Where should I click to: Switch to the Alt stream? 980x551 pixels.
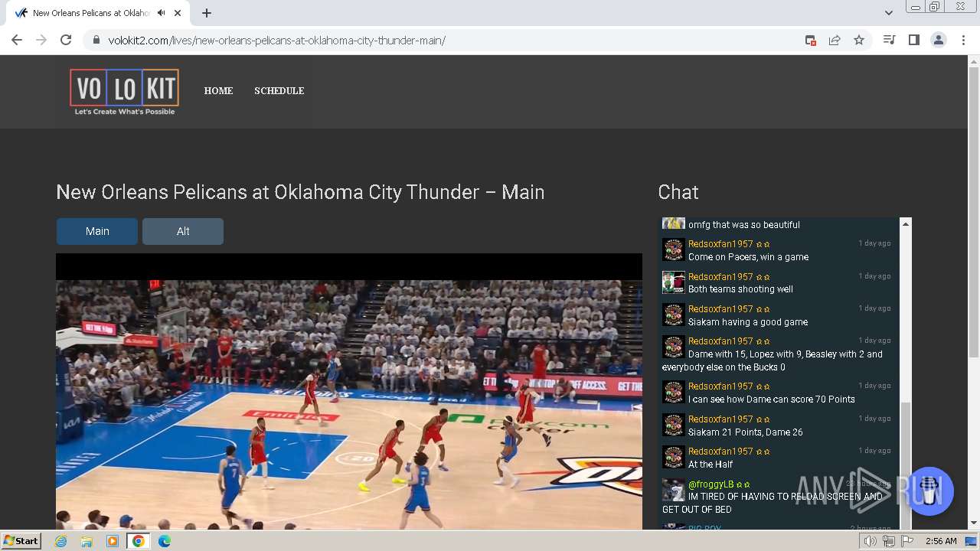(x=183, y=231)
